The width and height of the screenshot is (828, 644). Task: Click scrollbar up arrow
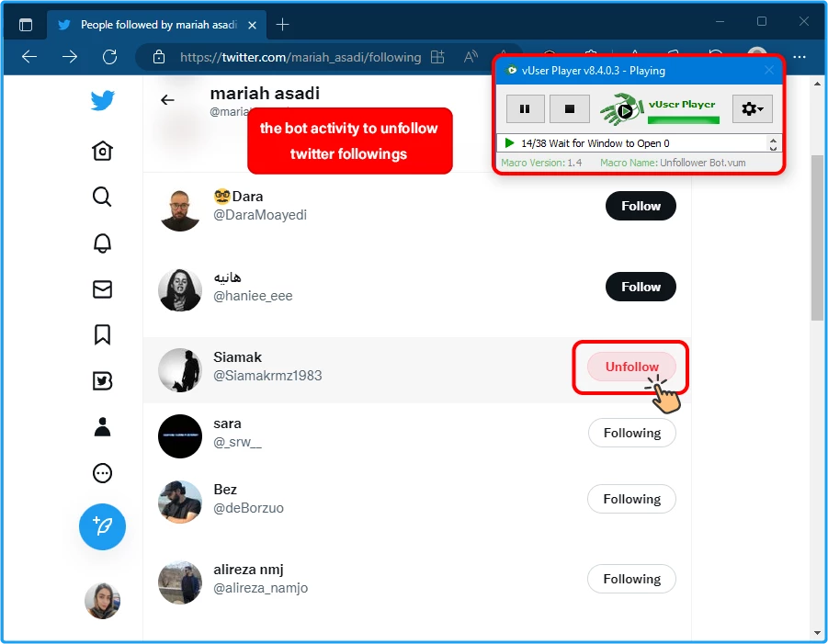818,84
